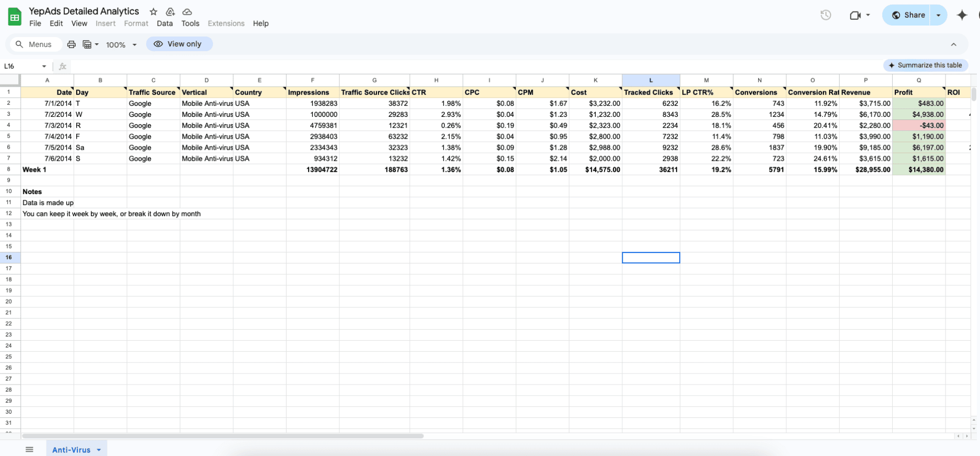Select total profit cell $14,380.00
This screenshot has height=456, width=980.
tap(919, 170)
